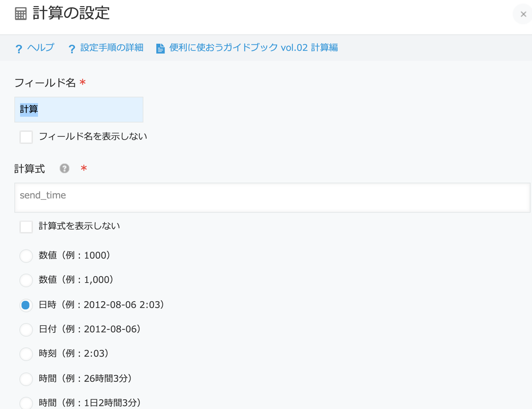532x409 pixels.
Task: Click the selected 日時 format radio button
Action: (x=26, y=305)
